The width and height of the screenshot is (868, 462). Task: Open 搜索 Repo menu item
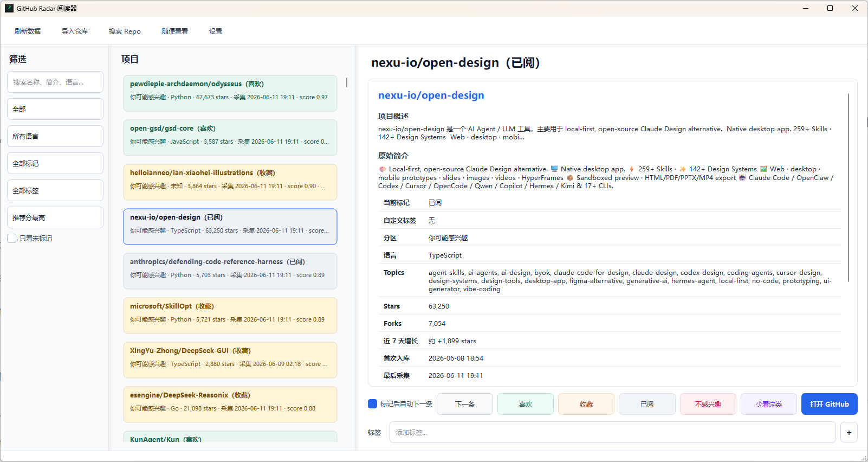pos(125,31)
